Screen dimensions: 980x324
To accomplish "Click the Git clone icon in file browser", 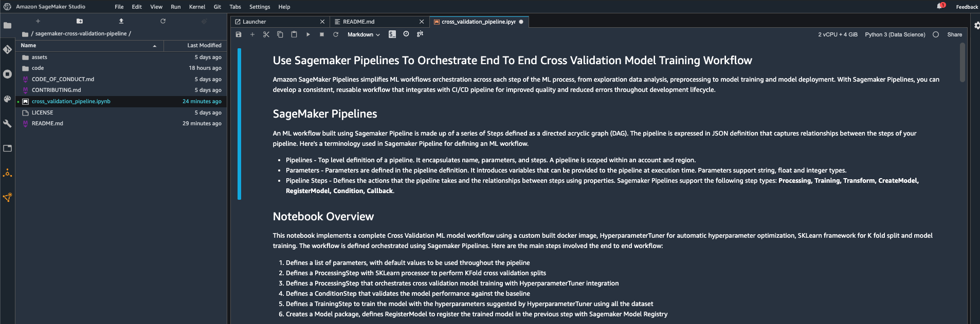I will [204, 21].
